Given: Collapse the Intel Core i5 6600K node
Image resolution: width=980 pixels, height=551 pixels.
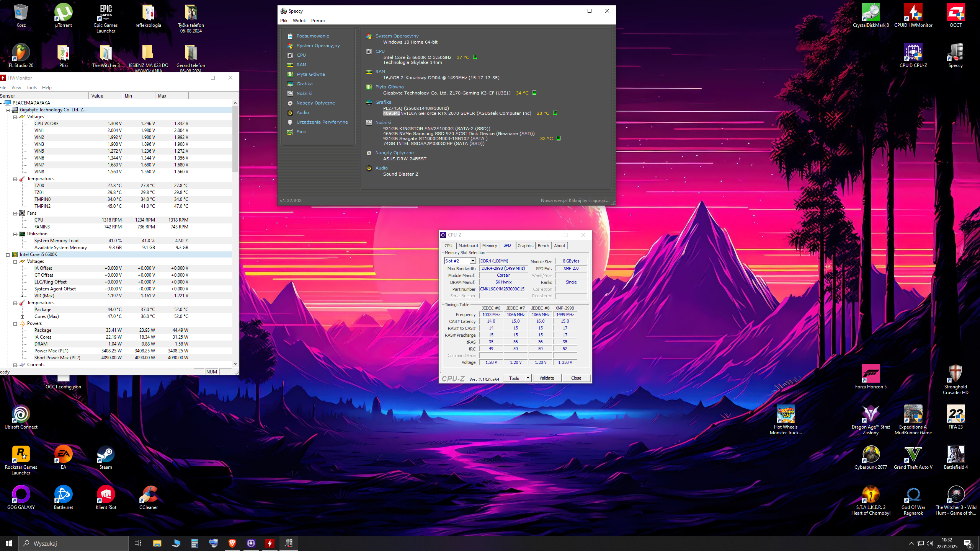Looking at the screenshot, I should pyautogui.click(x=8, y=254).
